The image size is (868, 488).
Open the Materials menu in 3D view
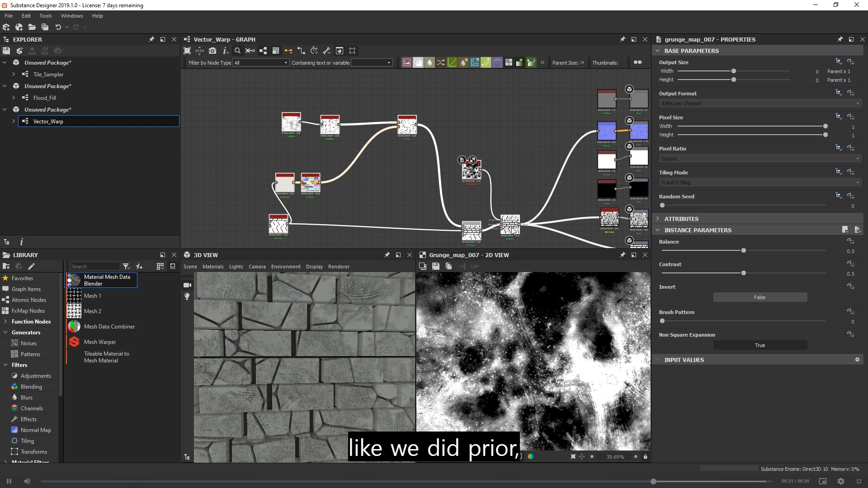(x=213, y=267)
